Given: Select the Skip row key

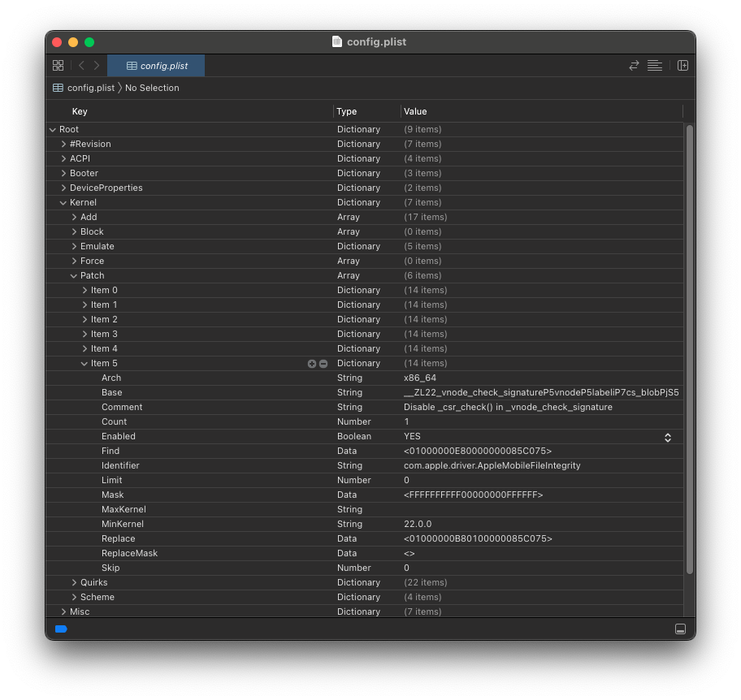Looking at the screenshot, I should [x=110, y=568].
